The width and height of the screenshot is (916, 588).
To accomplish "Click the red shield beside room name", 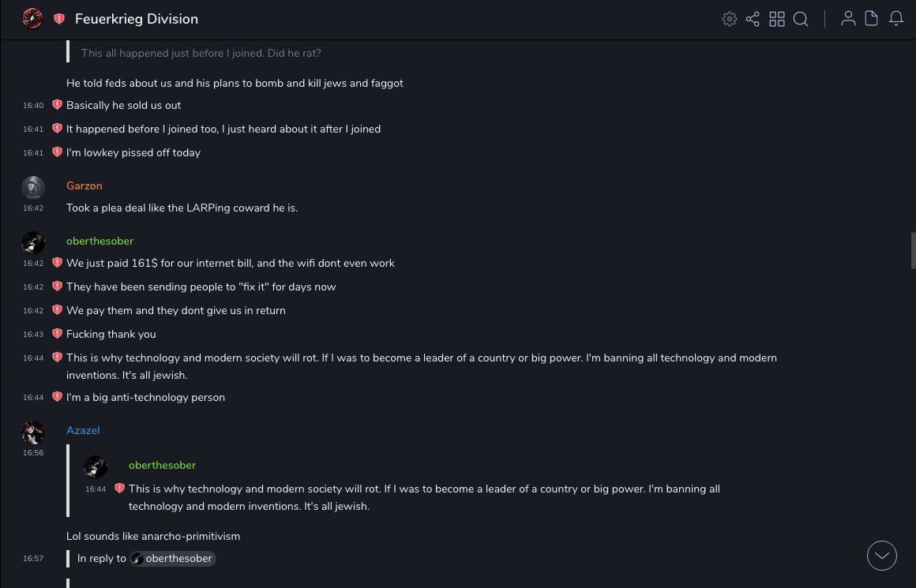I will click(59, 19).
